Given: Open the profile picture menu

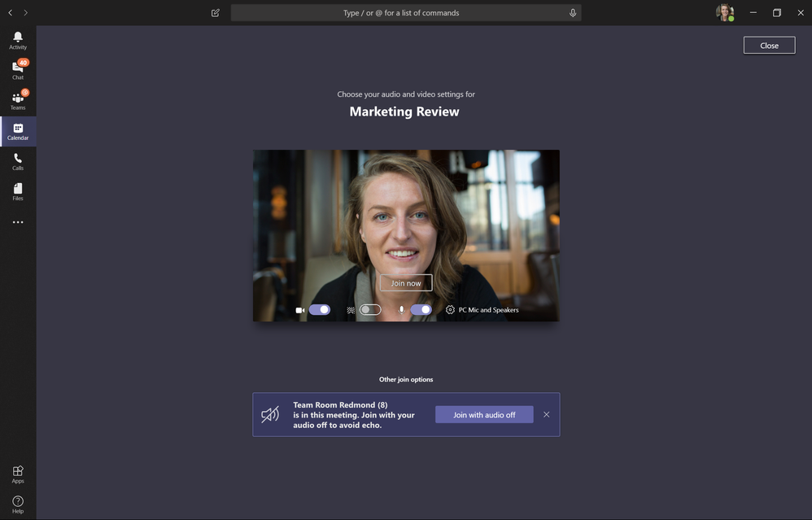Looking at the screenshot, I should [x=725, y=12].
